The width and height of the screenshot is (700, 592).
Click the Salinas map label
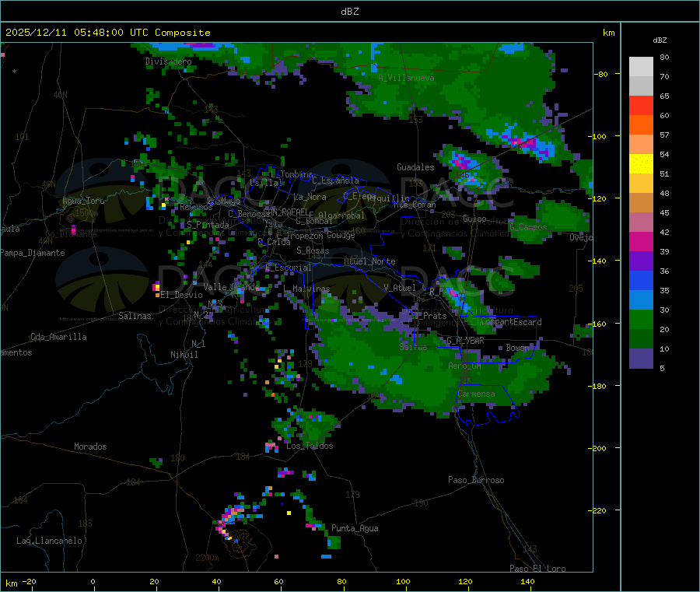pyautogui.click(x=135, y=316)
